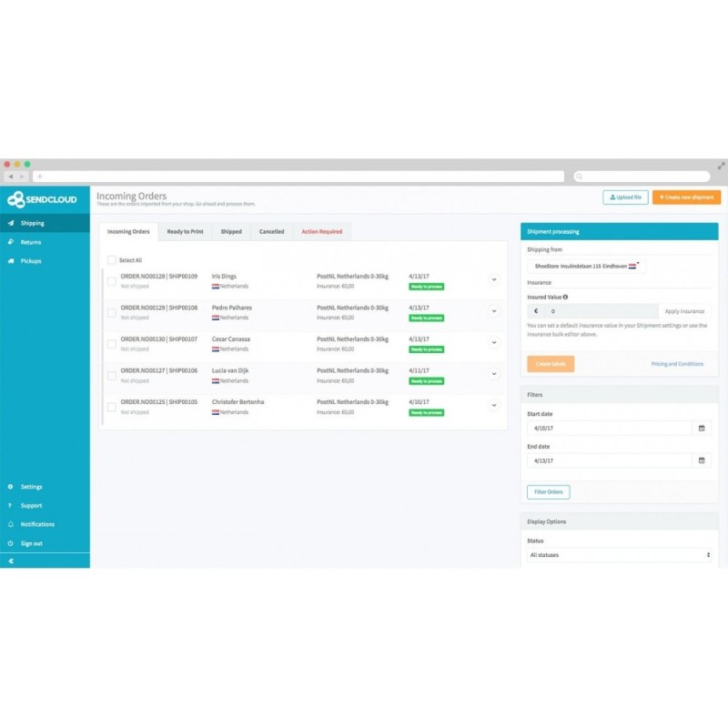
Task: Check the order for Iris Dings
Action: 112,281
